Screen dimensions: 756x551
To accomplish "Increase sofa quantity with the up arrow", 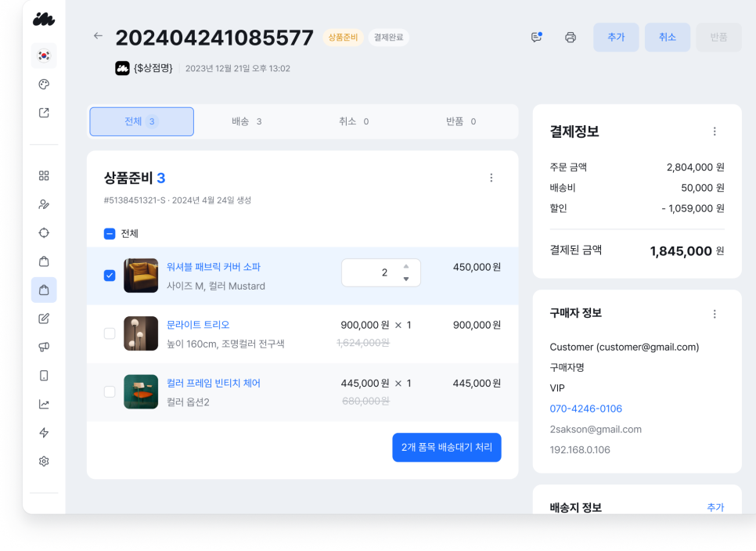I will coord(406,266).
